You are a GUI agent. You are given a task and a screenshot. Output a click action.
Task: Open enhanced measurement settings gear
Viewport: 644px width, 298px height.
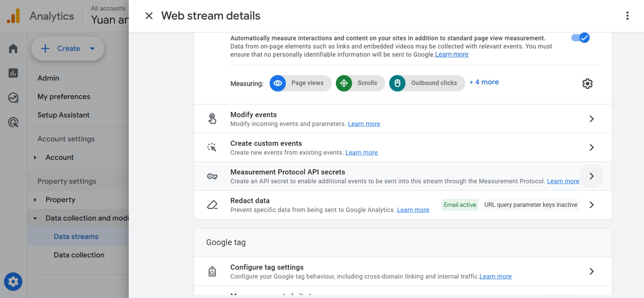click(x=587, y=84)
